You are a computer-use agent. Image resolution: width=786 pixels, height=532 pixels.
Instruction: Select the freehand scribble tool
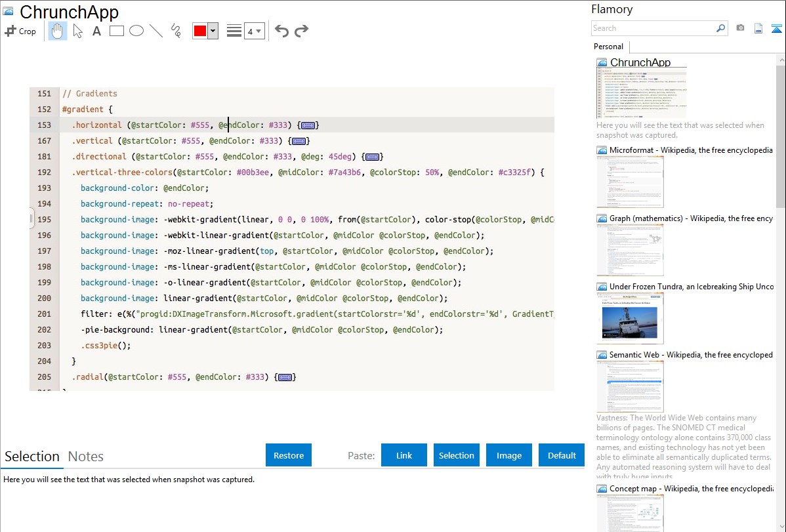tap(176, 31)
